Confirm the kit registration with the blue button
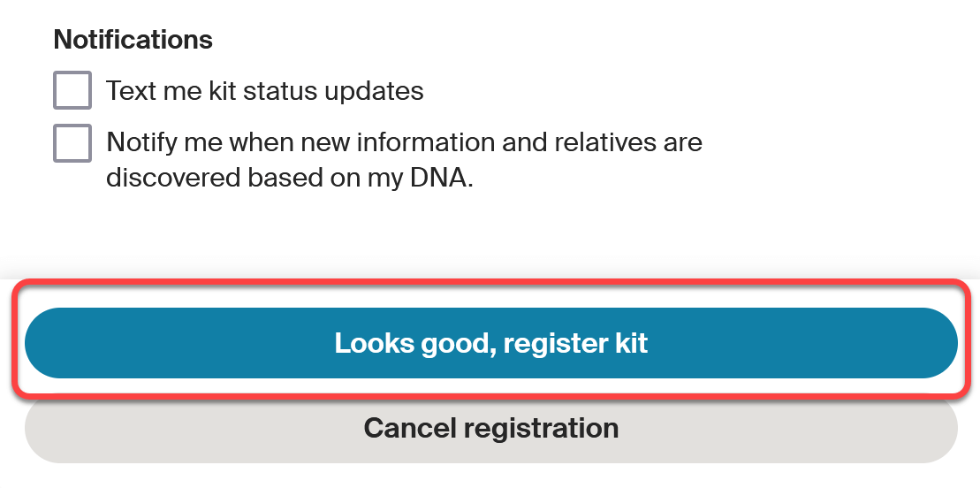This screenshot has width=980, height=488. pyautogui.click(x=491, y=343)
